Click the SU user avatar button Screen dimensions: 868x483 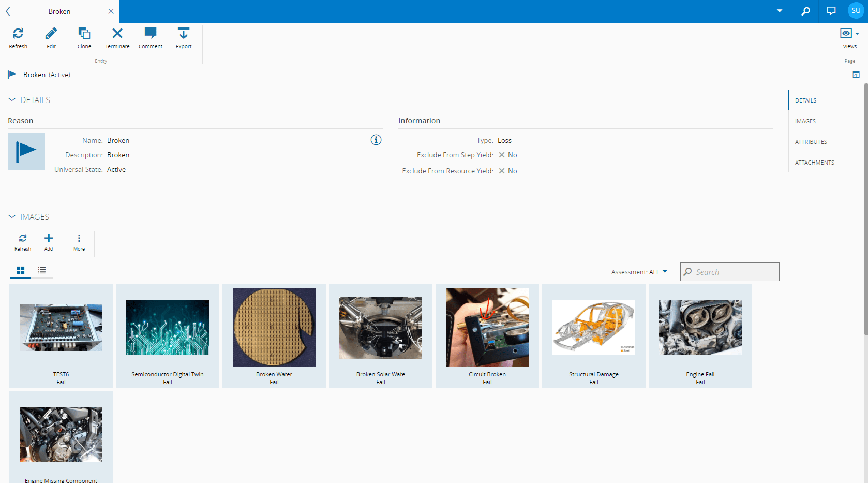(x=856, y=11)
